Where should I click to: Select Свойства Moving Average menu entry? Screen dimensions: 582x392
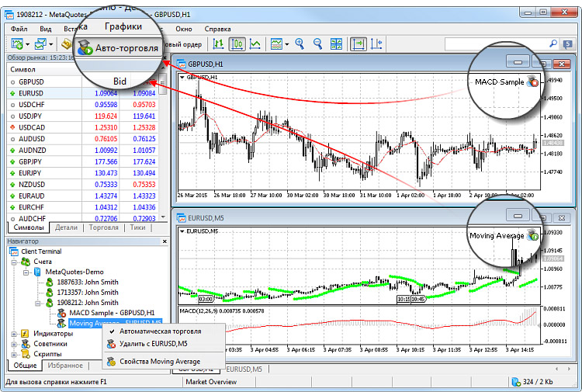click(164, 362)
